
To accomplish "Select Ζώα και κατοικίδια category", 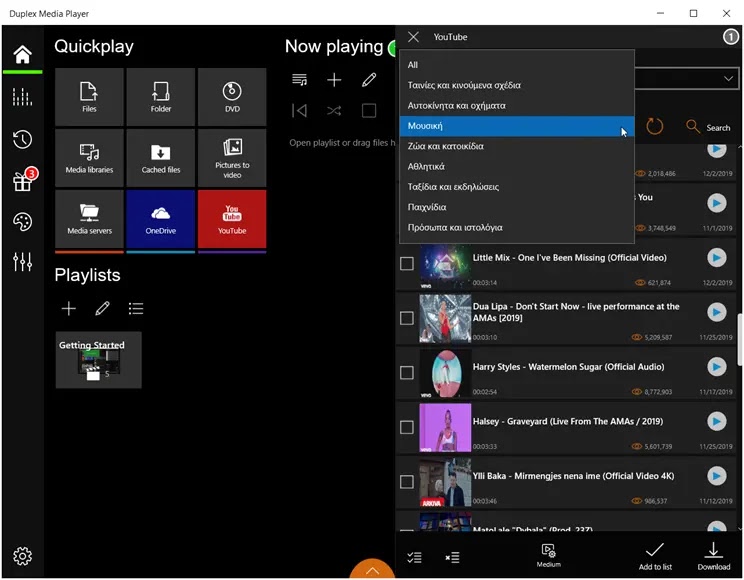I will [x=517, y=147].
